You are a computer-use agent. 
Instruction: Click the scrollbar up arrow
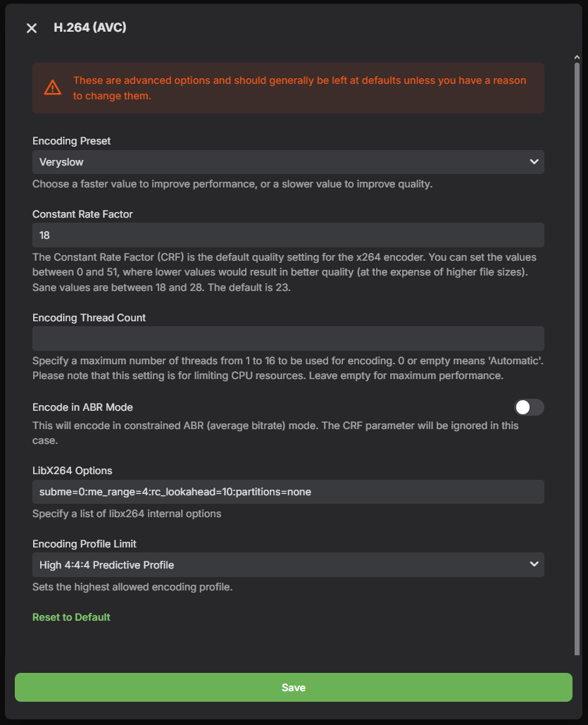pos(577,57)
